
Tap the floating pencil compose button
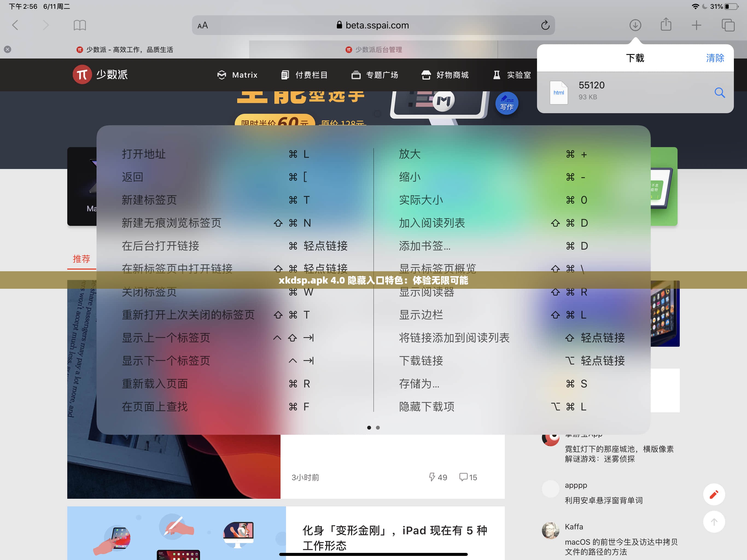coord(714,494)
